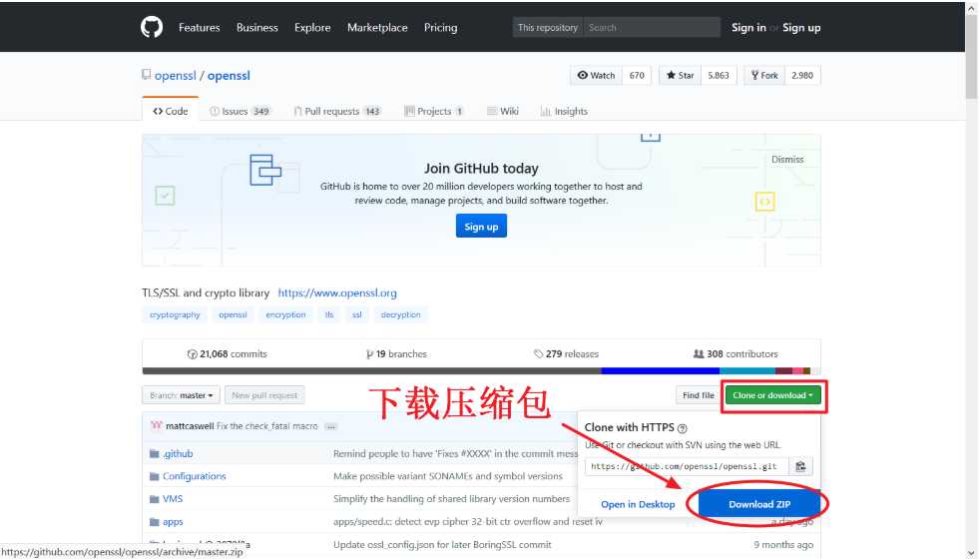
Task: Click the Star button
Action: point(680,75)
